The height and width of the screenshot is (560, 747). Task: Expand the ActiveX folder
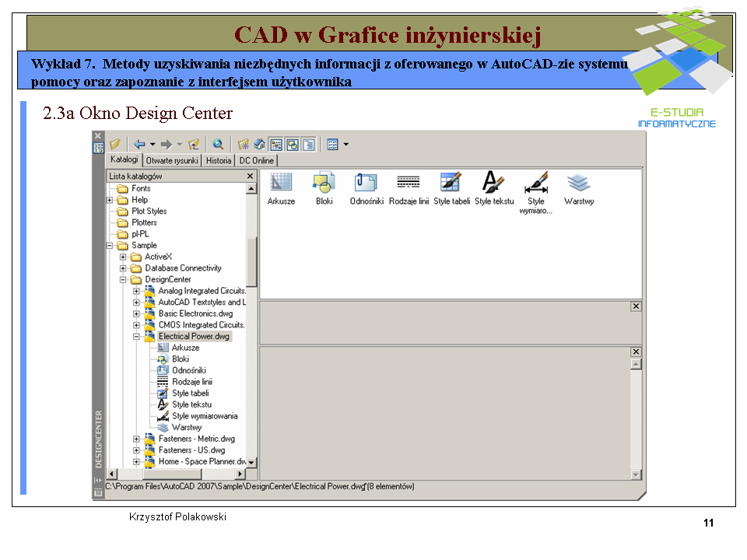tap(123, 257)
